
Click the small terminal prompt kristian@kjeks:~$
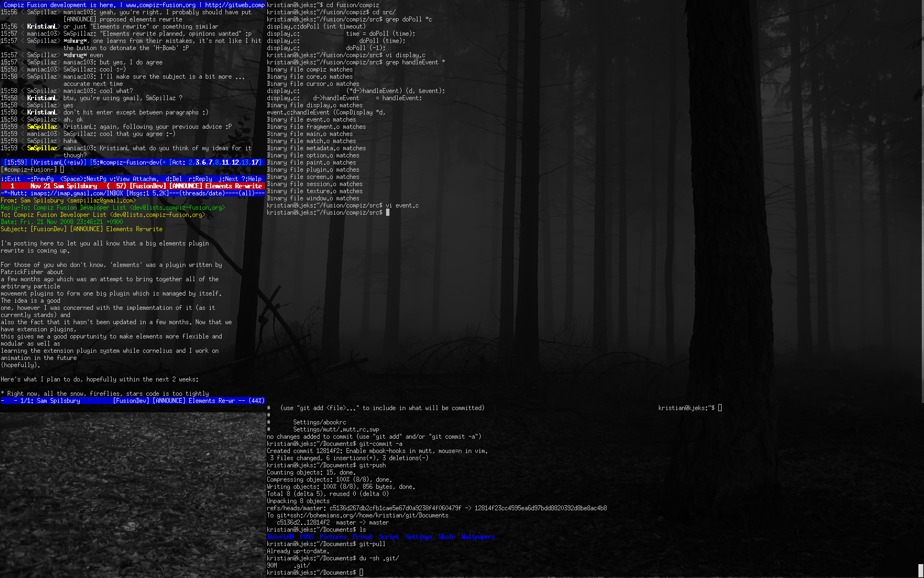coord(690,408)
